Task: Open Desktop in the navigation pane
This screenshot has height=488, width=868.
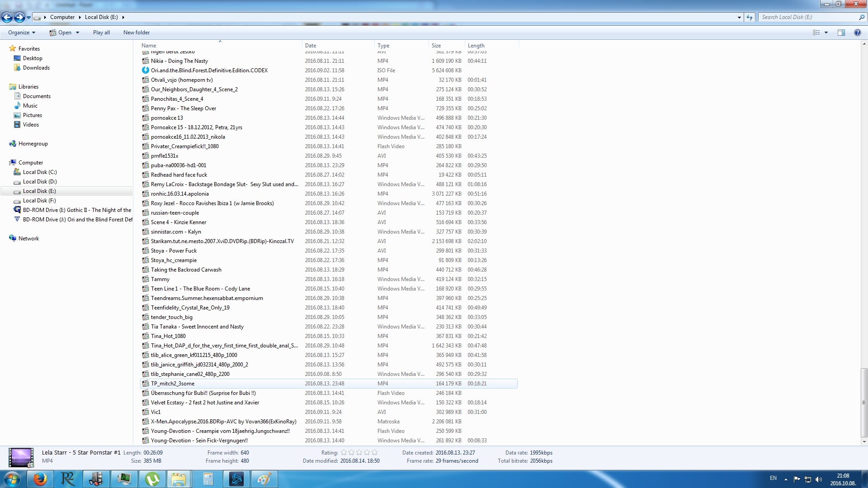Action: tap(33, 58)
